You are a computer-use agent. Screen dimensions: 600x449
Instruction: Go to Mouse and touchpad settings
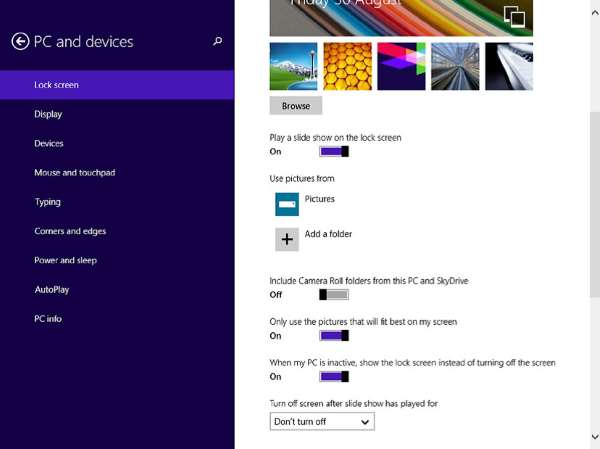[x=74, y=173]
